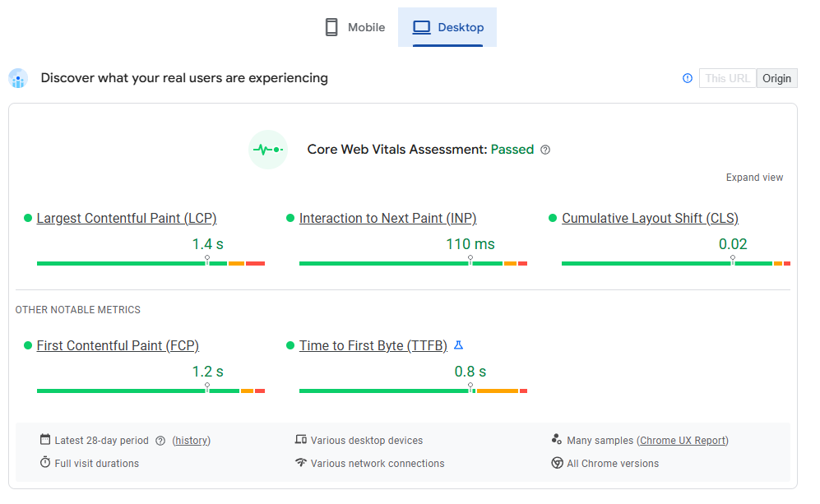
Task: Click Latest 28-day period text
Action: (x=101, y=441)
